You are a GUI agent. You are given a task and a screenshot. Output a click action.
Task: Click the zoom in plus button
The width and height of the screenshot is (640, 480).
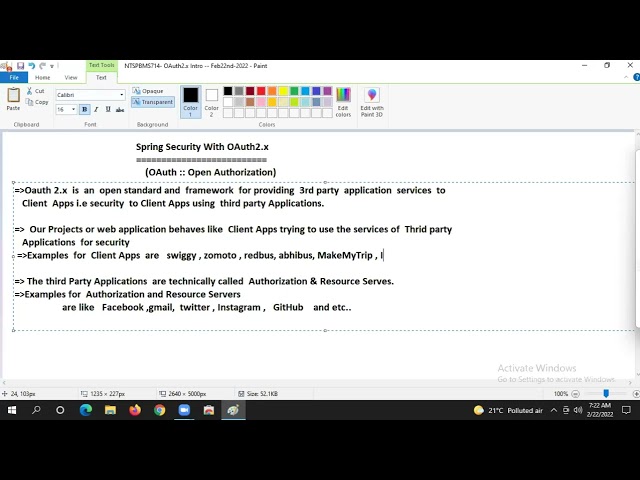pyautogui.click(x=636, y=394)
